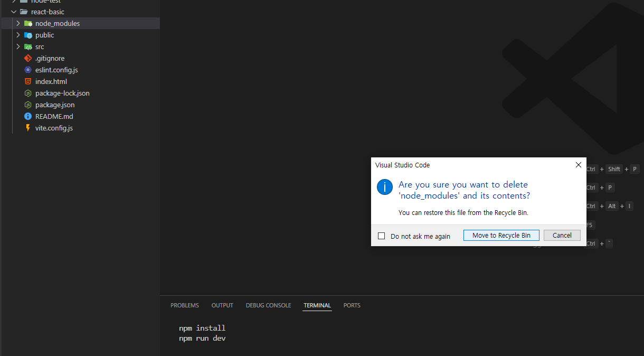Collapse the react-basic folder chevron
644x356 pixels.
click(x=14, y=12)
